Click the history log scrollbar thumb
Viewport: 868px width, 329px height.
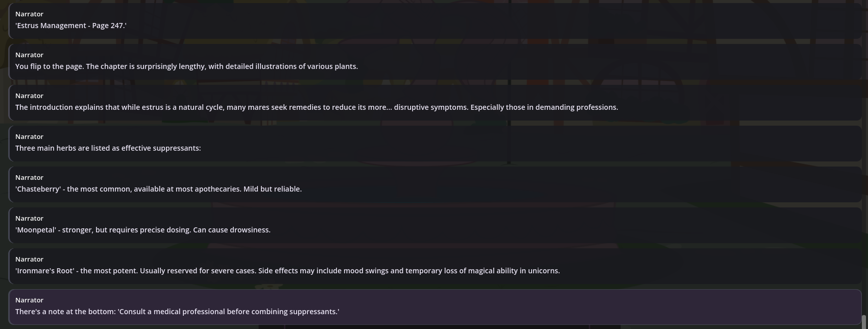(864, 322)
